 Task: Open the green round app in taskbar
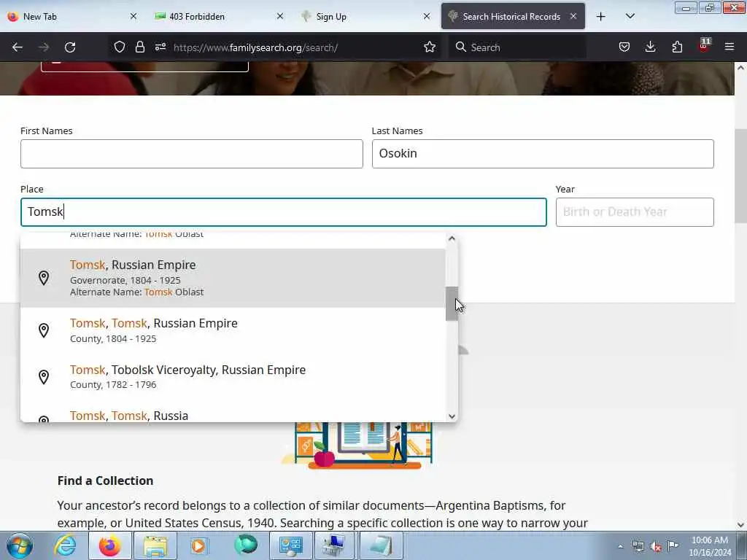[246, 545]
